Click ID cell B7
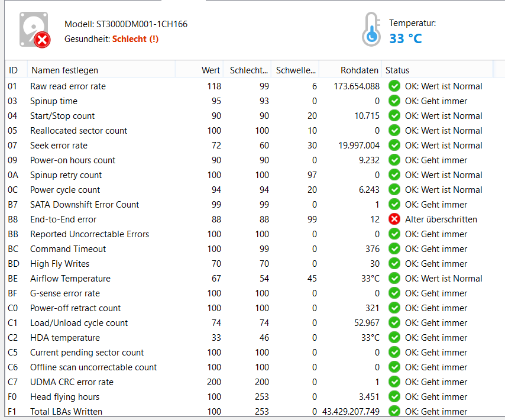This screenshot has height=420, width=505. pyautogui.click(x=13, y=205)
